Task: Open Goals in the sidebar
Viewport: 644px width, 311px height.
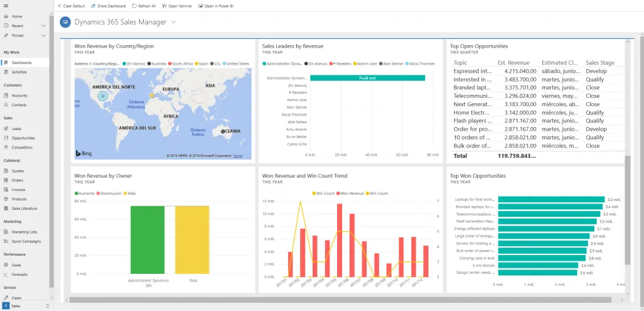Action: [25, 265]
